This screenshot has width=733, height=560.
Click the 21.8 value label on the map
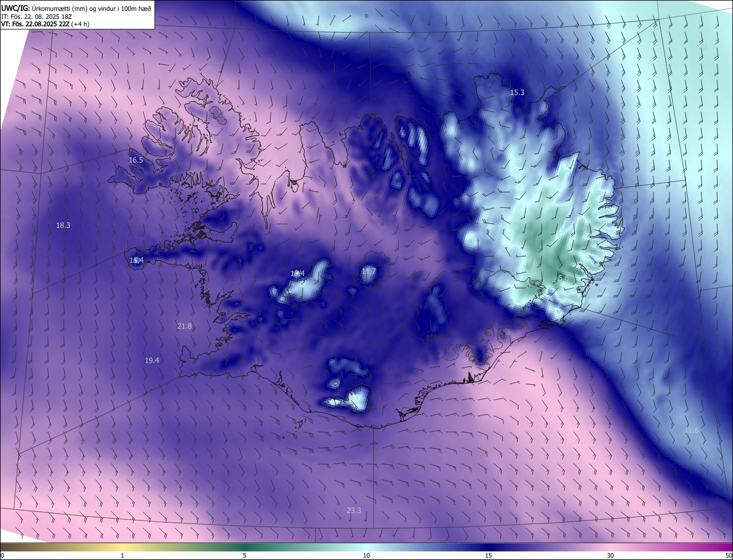point(184,326)
